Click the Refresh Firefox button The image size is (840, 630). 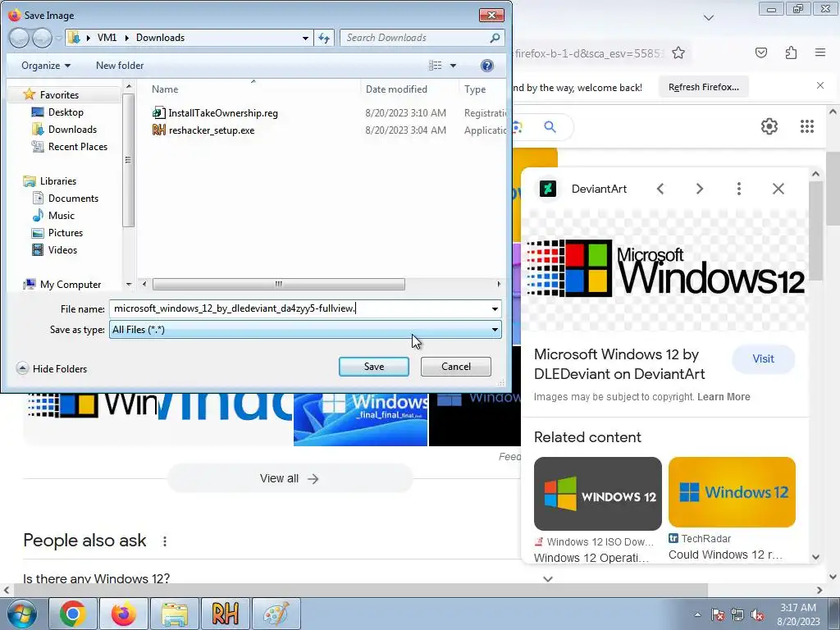(x=703, y=87)
